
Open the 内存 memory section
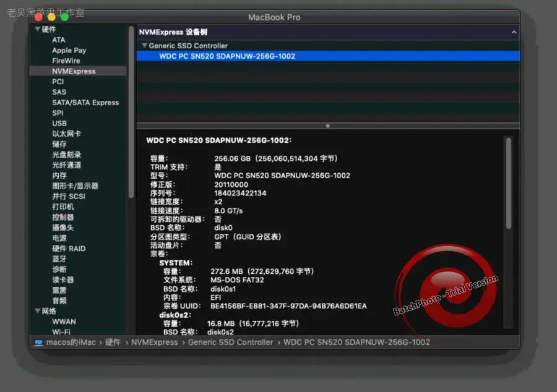coord(59,175)
